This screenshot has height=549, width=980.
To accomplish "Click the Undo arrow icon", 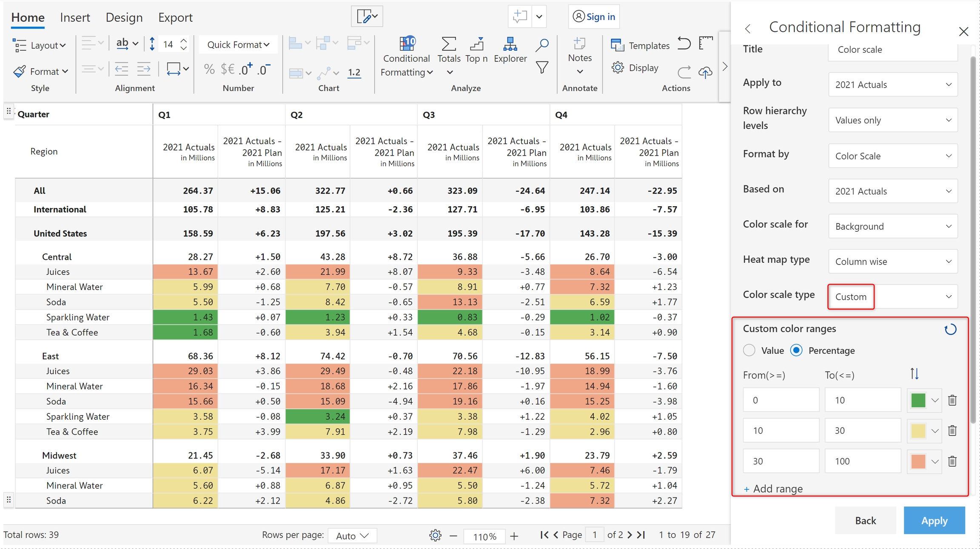I will coord(684,44).
